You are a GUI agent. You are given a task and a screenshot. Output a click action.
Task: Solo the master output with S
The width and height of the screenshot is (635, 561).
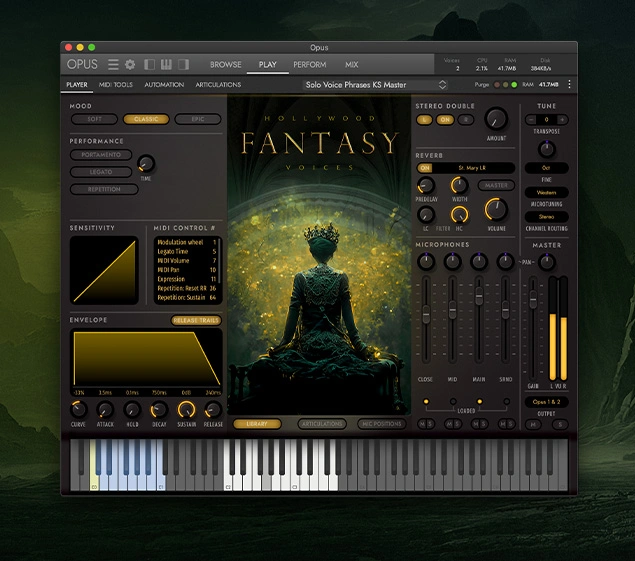pos(560,424)
